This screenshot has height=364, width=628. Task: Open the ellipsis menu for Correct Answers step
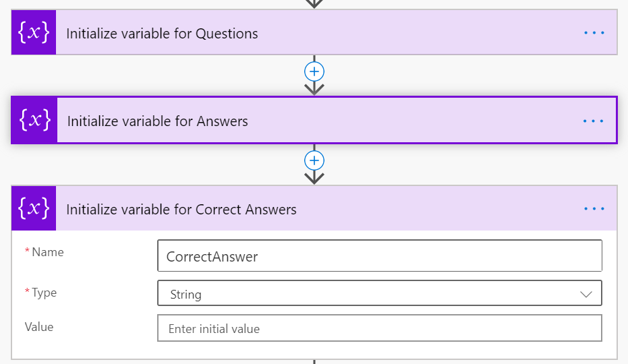(594, 209)
